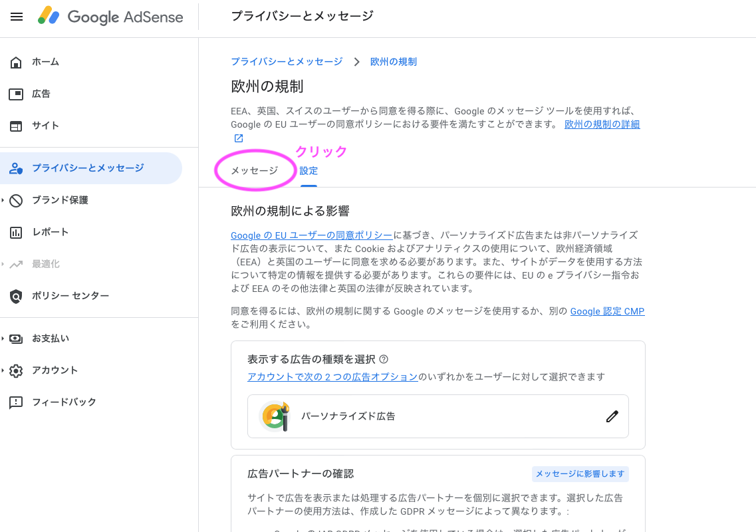The width and height of the screenshot is (756, 532).
Task: Open the Google 認定 CMP link
Action: [608, 312]
